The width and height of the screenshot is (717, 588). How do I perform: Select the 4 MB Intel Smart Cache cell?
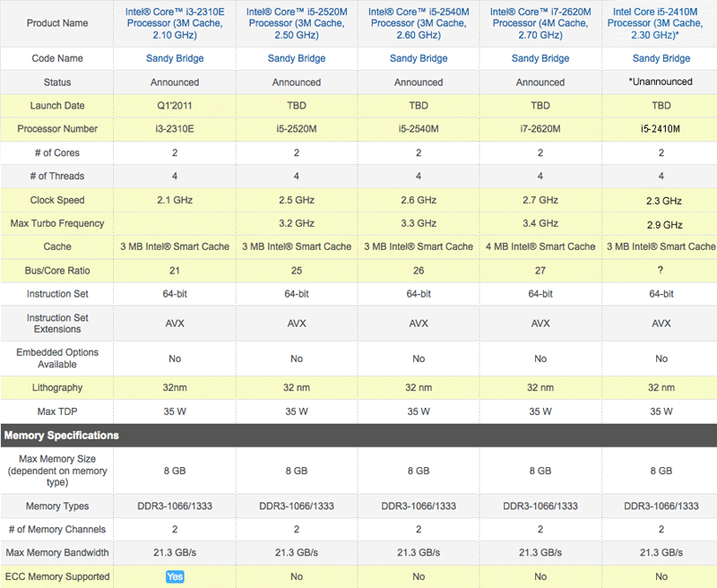[x=540, y=246]
